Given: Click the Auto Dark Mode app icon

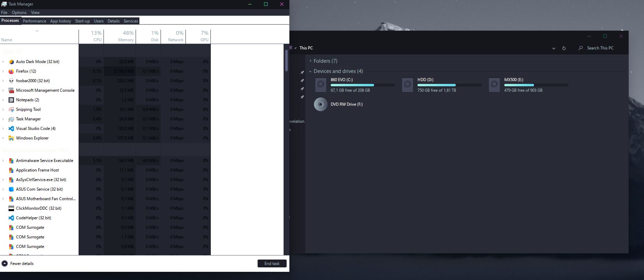Looking at the screenshot, I should [11, 62].
